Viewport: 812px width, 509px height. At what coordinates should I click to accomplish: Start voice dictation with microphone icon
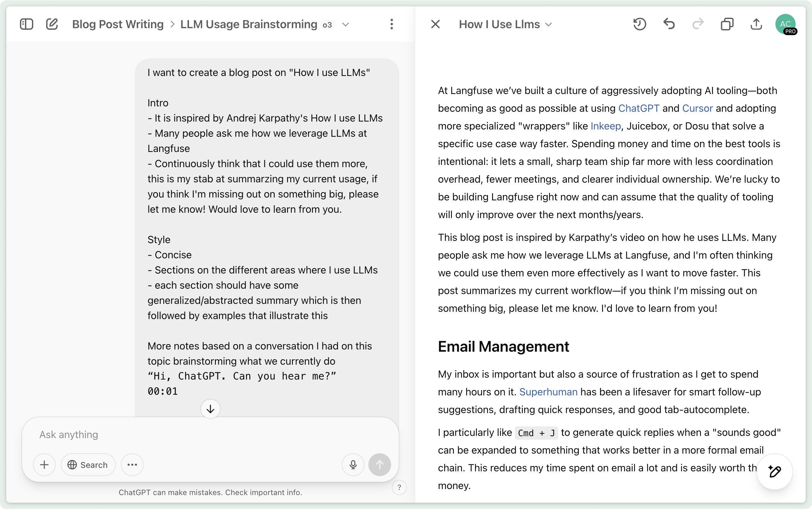(x=353, y=465)
